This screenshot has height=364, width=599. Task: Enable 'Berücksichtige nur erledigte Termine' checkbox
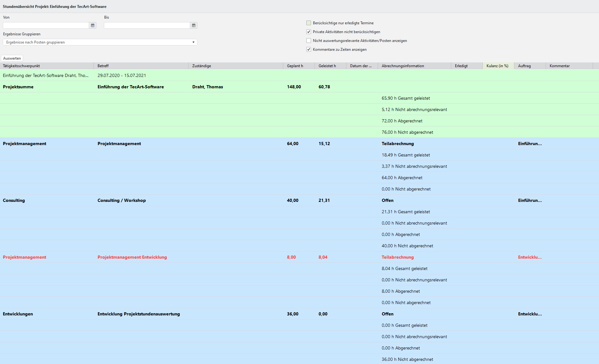[x=308, y=23]
